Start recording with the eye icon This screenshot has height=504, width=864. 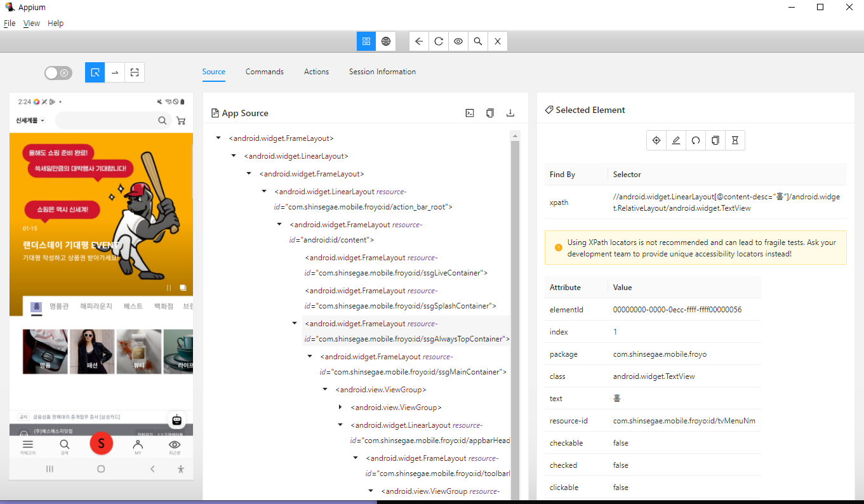[458, 41]
